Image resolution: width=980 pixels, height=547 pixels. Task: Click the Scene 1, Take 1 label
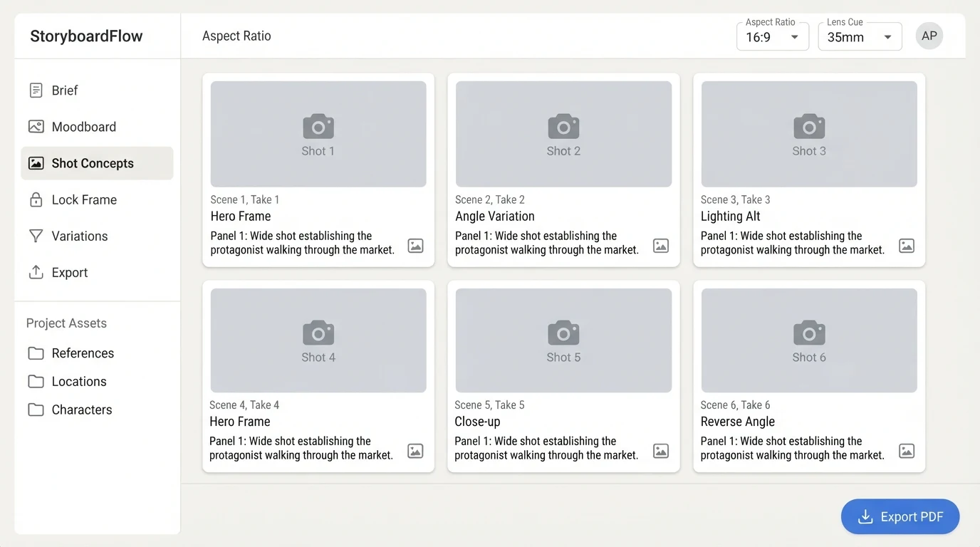pyautogui.click(x=245, y=199)
